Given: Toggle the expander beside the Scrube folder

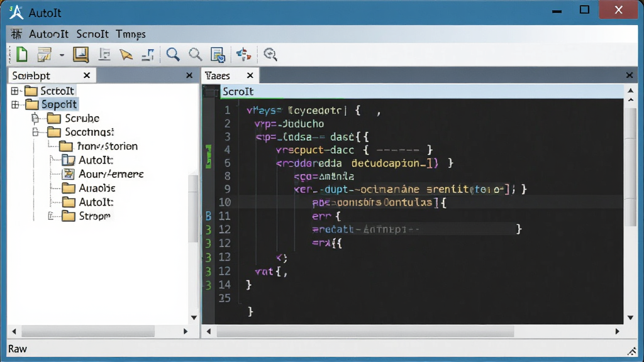Looking at the screenshot, I should (35, 119).
